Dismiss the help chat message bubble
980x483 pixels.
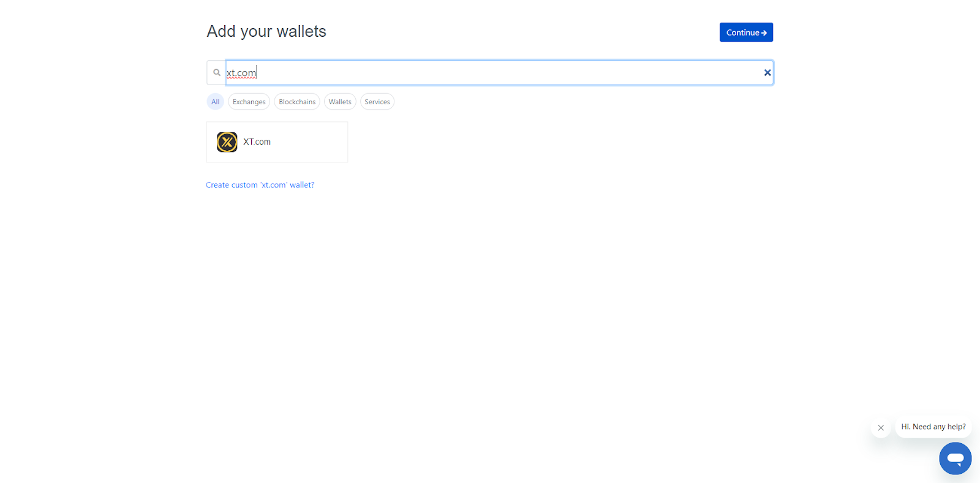point(881,428)
